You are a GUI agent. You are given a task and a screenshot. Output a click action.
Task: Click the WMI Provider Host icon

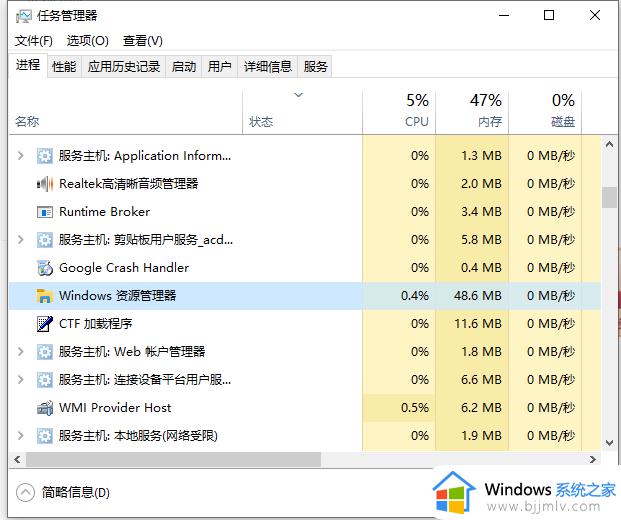pos(45,408)
